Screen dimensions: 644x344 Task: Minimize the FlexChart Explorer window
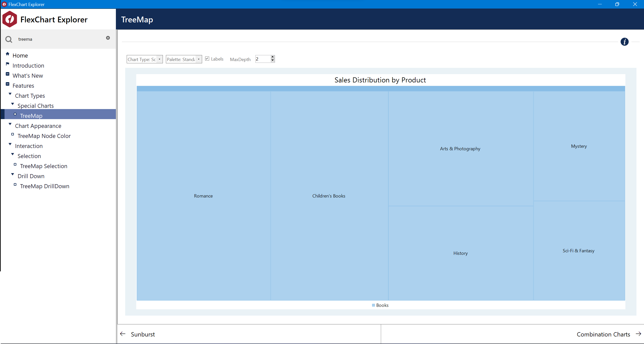coord(600,4)
